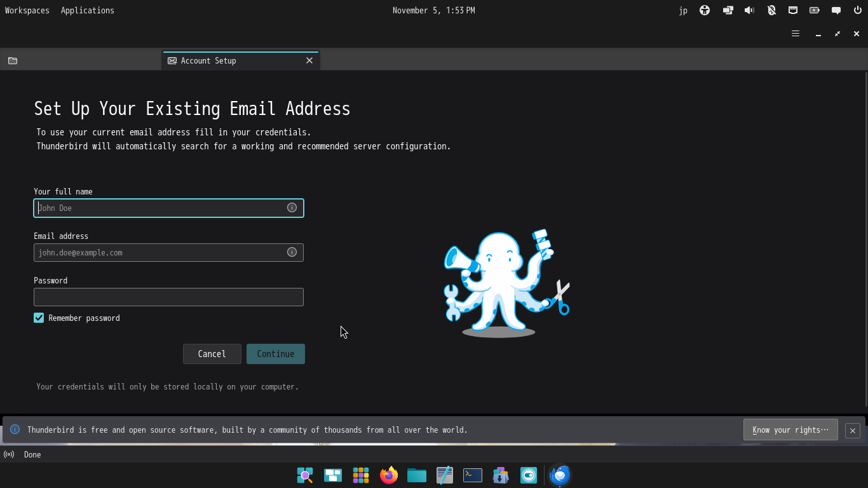This screenshot has width=868, height=488.
Task: Click the Continue button
Action: click(276, 354)
